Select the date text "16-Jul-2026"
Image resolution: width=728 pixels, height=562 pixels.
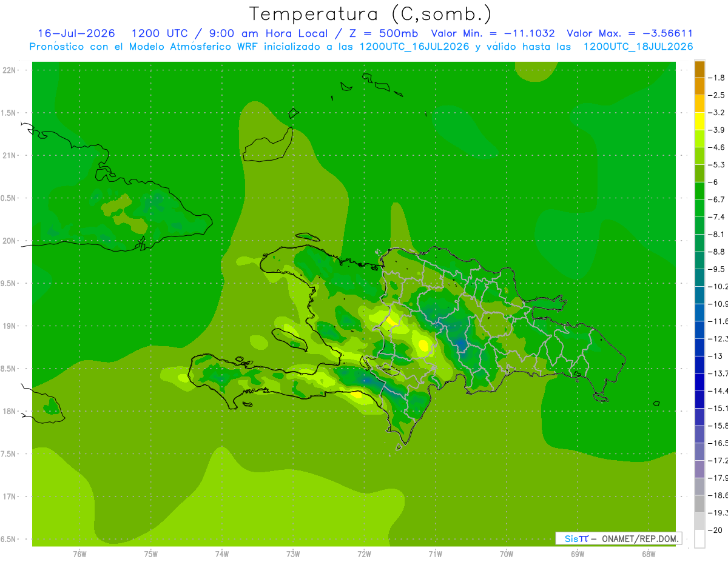[x=76, y=33]
